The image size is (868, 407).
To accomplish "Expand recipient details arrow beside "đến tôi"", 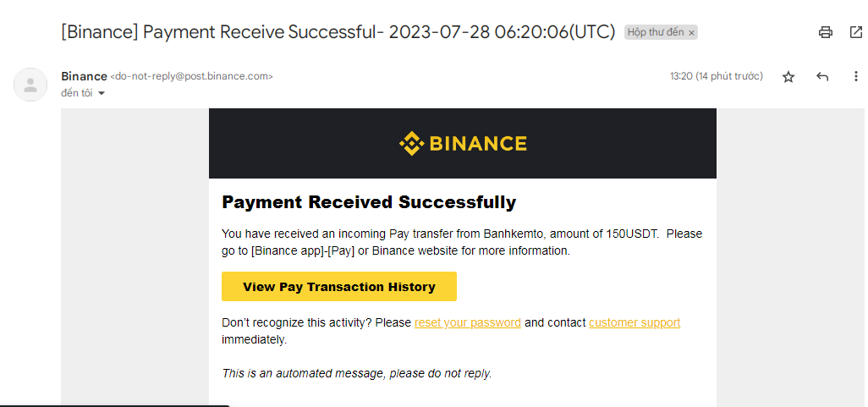I will coord(102,93).
